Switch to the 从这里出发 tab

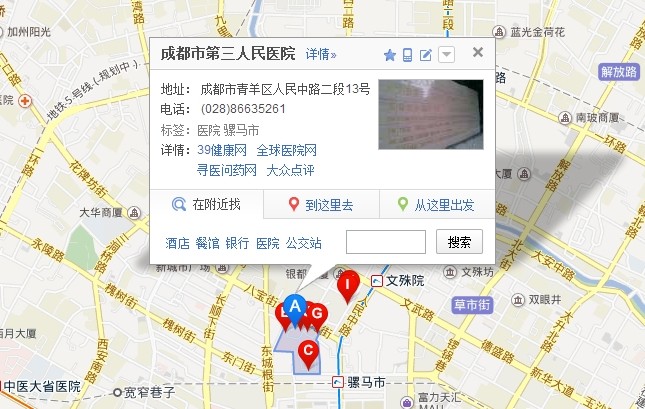[x=437, y=204]
